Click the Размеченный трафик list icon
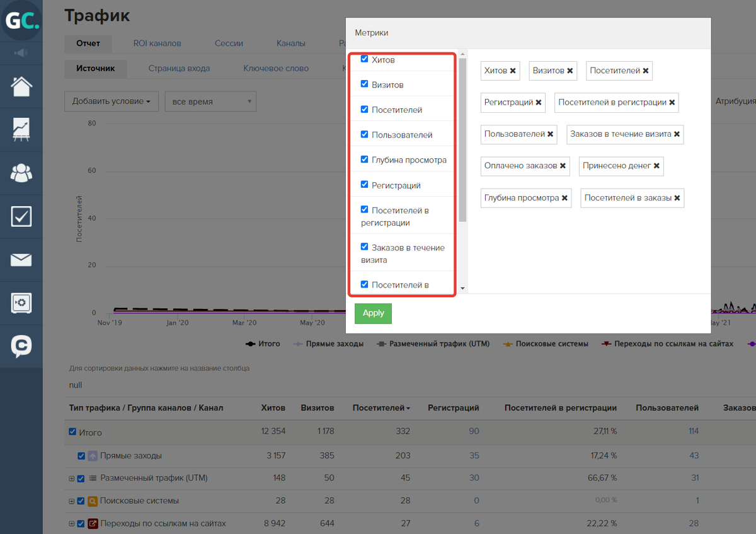 [93, 478]
